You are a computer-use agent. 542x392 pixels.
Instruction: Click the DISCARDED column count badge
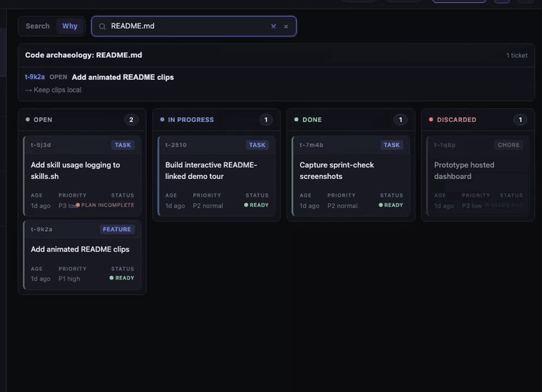click(520, 120)
